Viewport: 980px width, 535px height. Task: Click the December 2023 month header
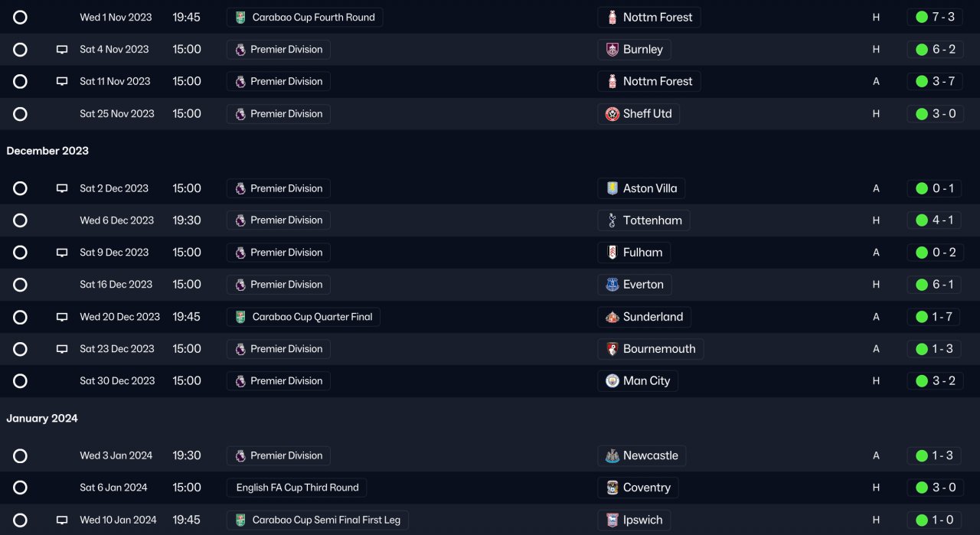pos(47,151)
